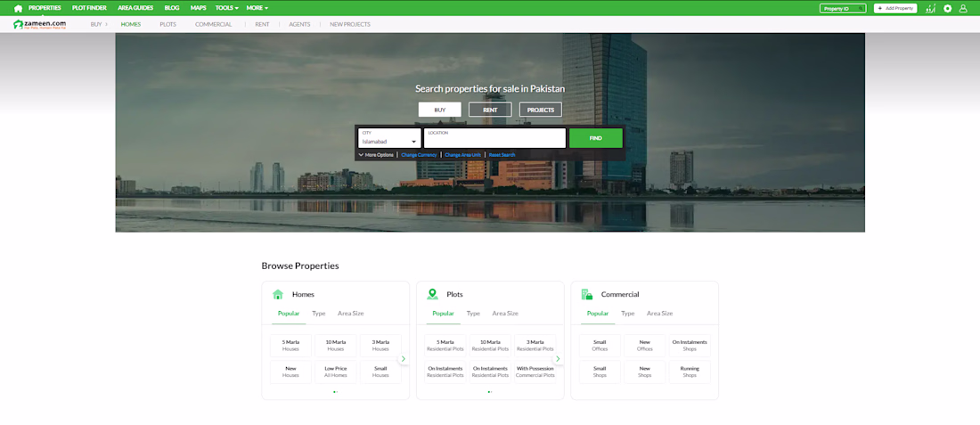Open 10 Marla Houses tile
Screen dimensions: 980x425
point(336,346)
